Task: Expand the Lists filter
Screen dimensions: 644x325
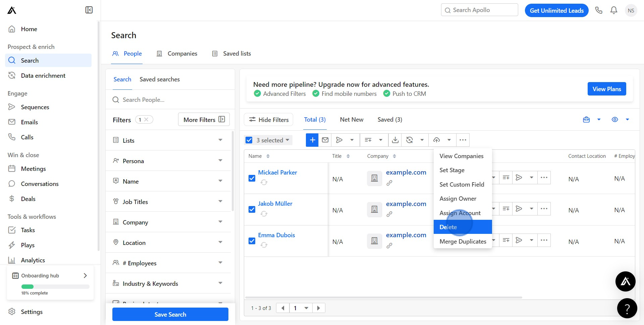Action: click(x=168, y=140)
